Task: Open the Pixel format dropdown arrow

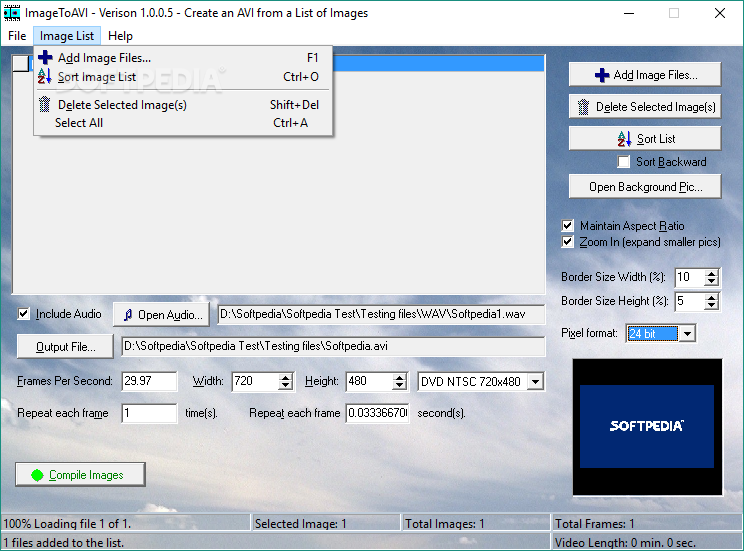Action: [x=687, y=334]
